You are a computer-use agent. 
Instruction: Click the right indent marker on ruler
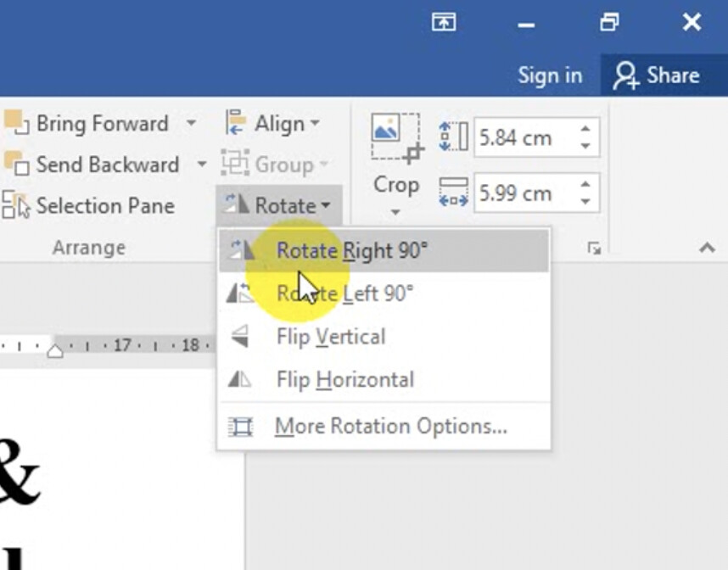click(x=55, y=351)
